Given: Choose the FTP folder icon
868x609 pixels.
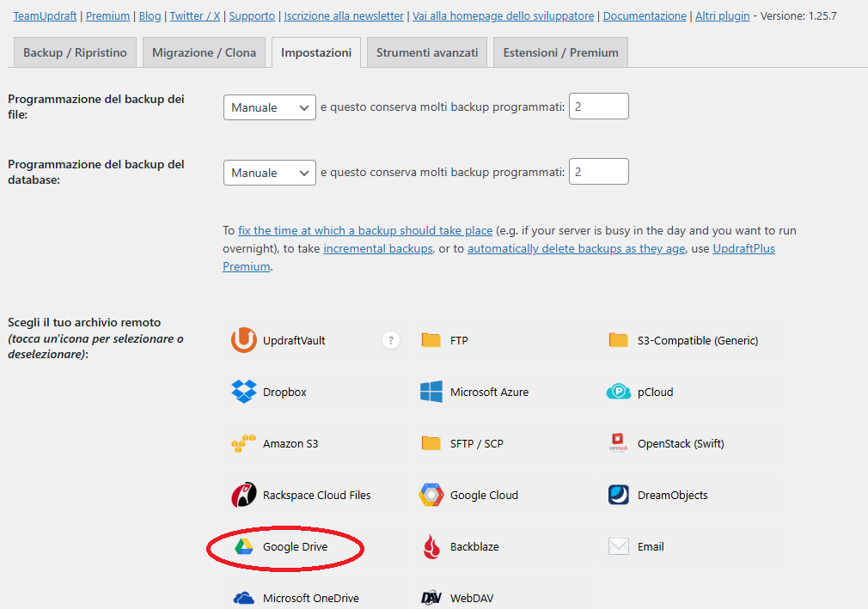Looking at the screenshot, I should (431, 339).
